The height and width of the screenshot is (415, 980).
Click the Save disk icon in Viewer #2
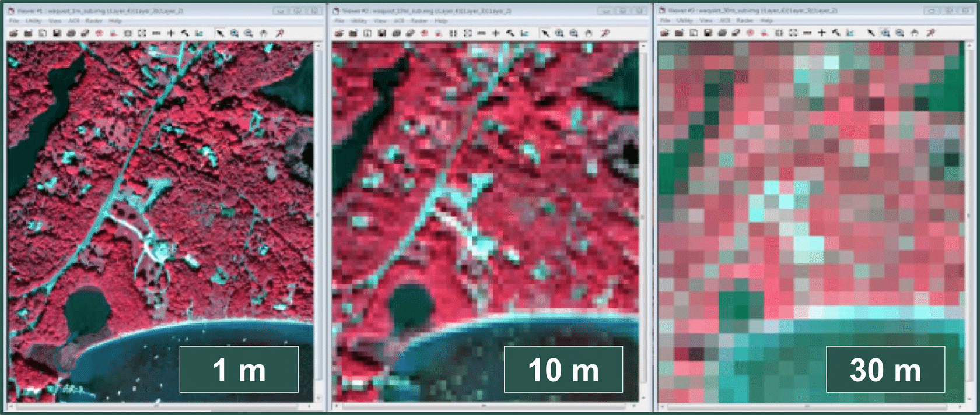click(x=381, y=33)
